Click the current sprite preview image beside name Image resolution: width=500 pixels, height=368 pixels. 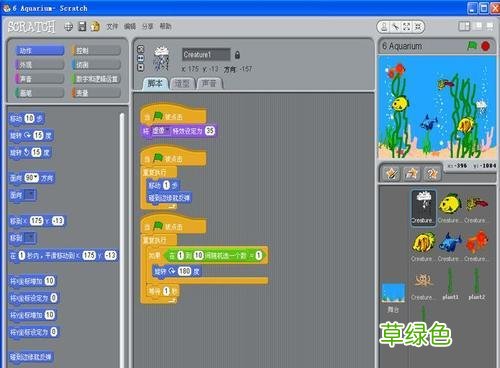[x=162, y=59]
